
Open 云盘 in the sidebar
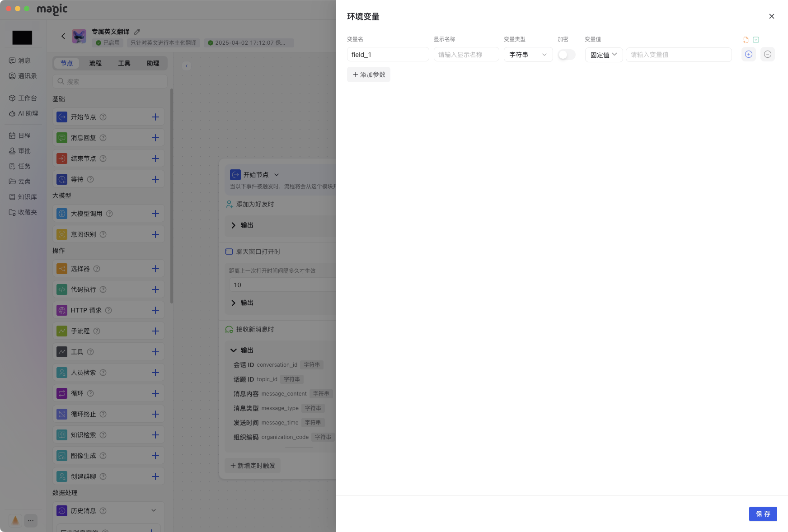[x=20, y=182]
